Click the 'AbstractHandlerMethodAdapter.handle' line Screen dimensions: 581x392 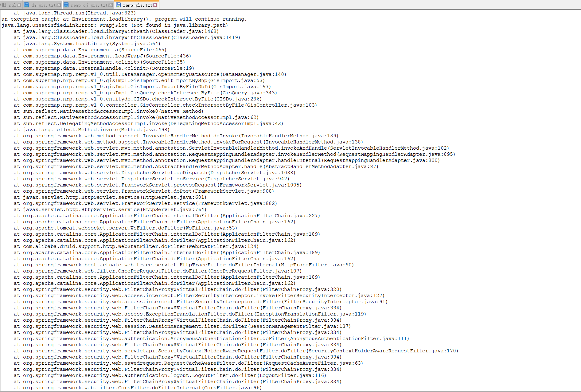[x=196, y=167]
